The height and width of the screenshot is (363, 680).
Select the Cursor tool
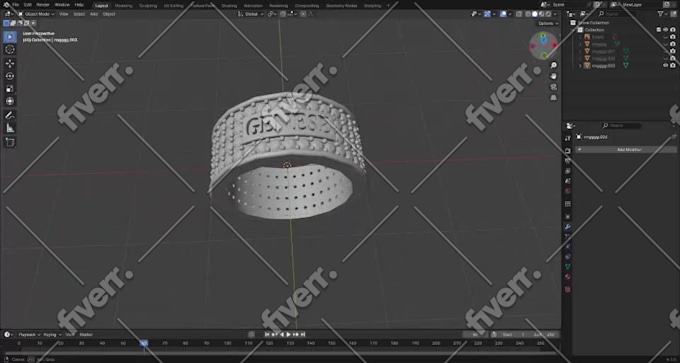(x=10, y=49)
